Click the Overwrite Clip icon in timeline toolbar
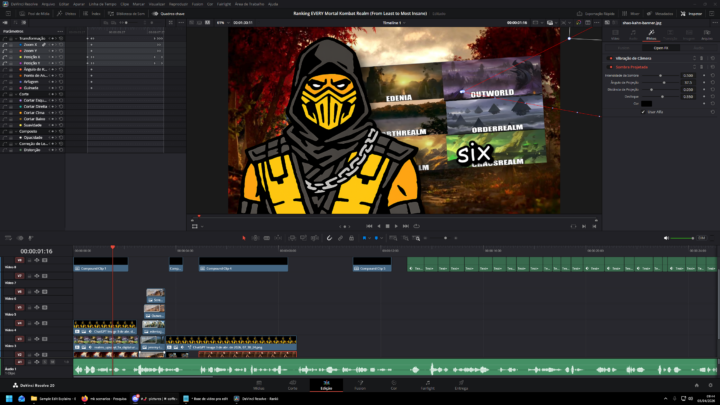 pos(303,238)
